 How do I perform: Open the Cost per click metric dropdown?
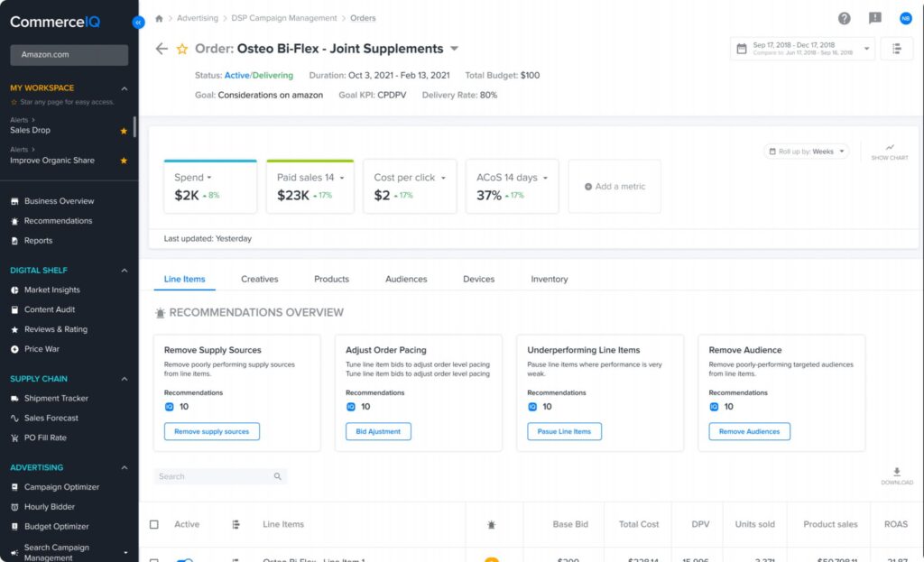[x=443, y=178]
